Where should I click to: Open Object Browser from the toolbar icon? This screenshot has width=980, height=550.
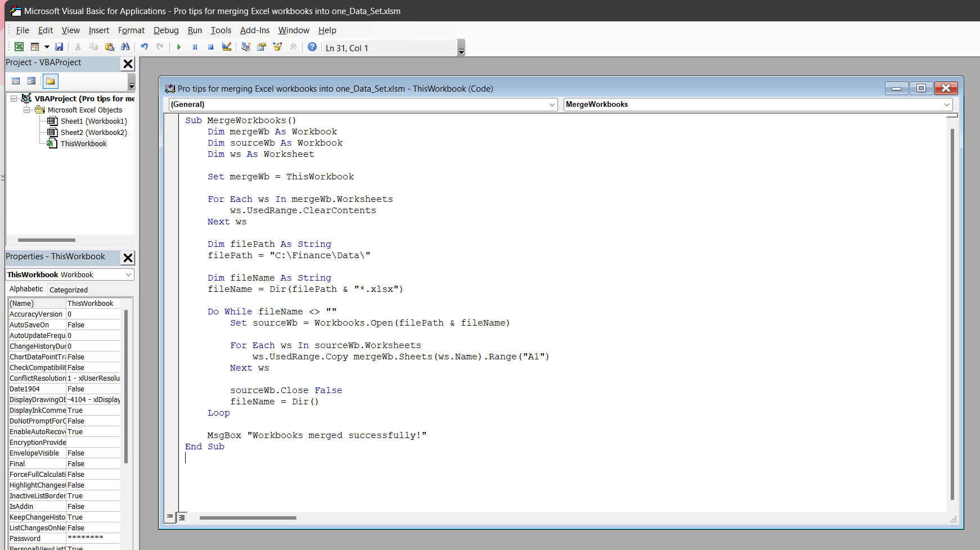[277, 47]
